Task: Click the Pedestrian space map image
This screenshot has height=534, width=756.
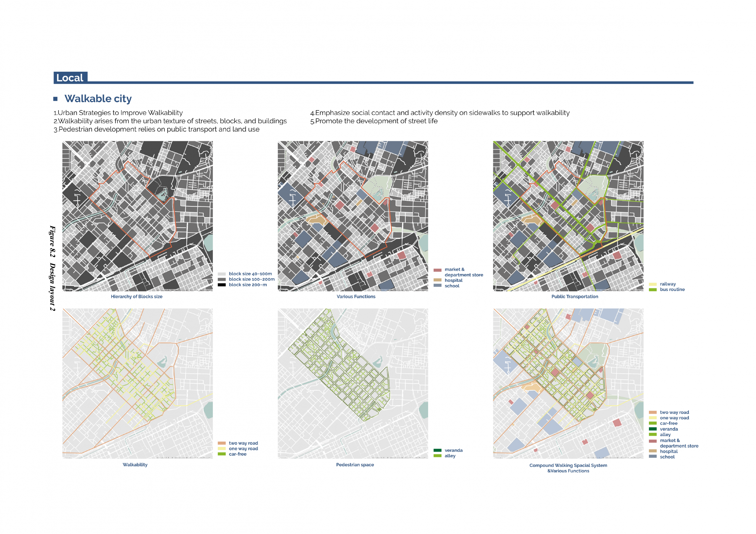Action: [353, 384]
